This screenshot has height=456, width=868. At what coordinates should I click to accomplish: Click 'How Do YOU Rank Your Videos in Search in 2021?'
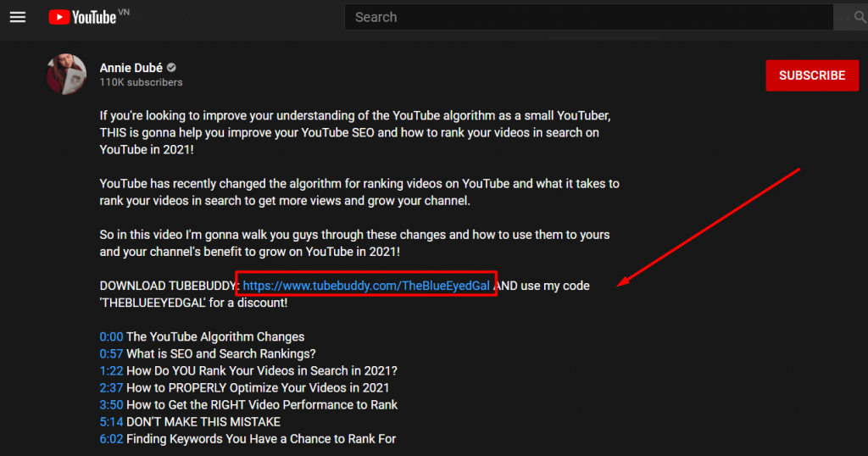tap(262, 370)
